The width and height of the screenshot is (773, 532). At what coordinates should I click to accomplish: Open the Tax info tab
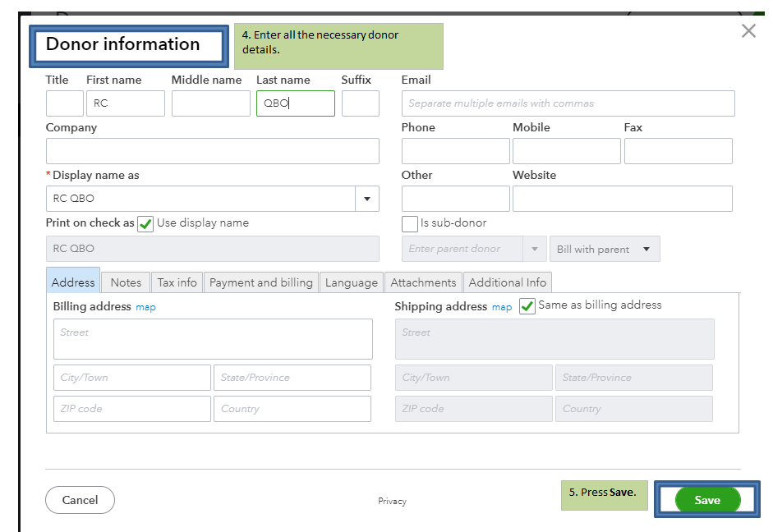(177, 282)
